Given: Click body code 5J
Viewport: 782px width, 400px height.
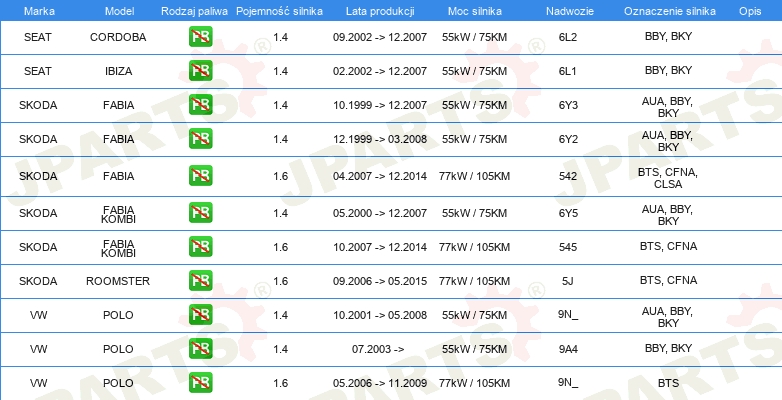Looking at the screenshot, I should point(568,281).
